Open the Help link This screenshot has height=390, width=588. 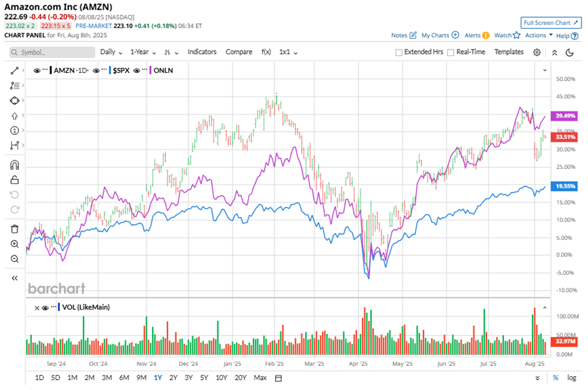(567, 36)
